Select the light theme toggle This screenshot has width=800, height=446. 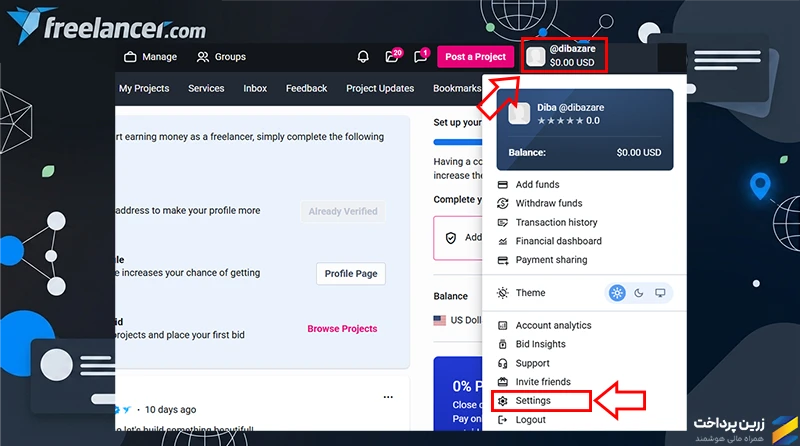point(617,293)
